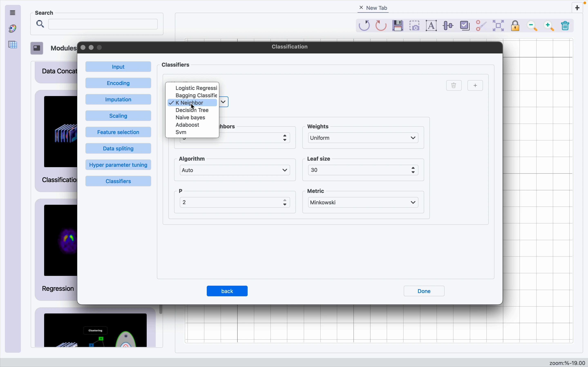This screenshot has width=588, height=367.
Task: Expand the Metric Minkowski dropdown
Action: coord(363,203)
